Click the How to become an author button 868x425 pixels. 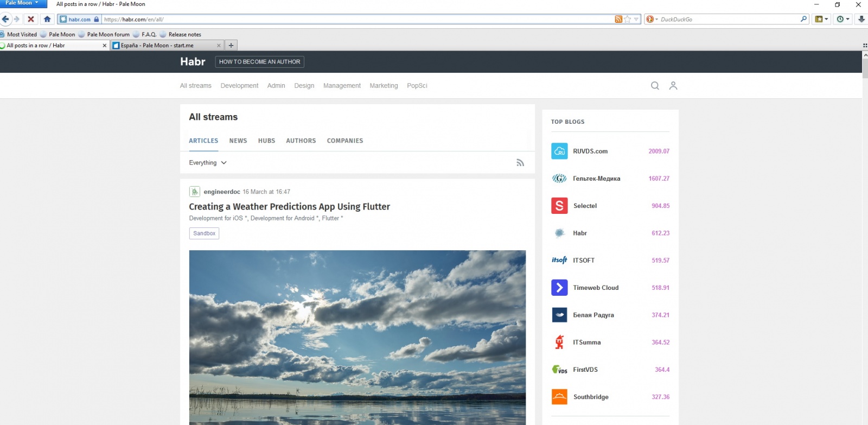tap(259, 62)
